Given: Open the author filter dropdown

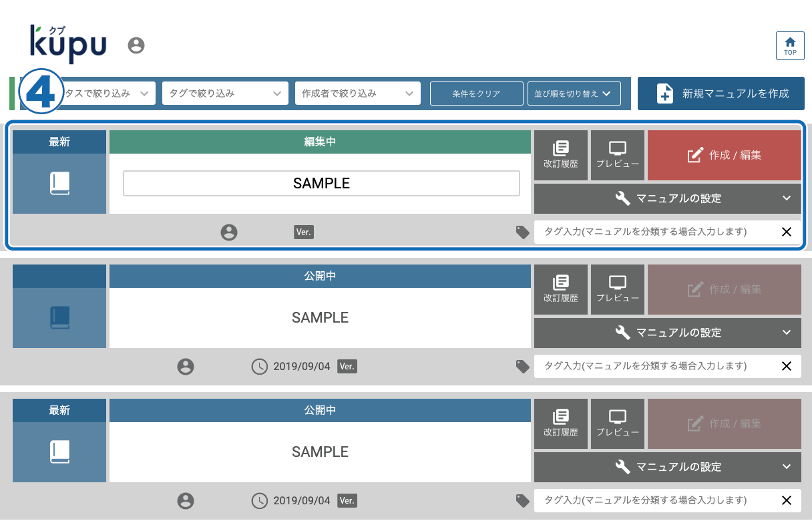Looking at the screenshot, I should pos(357,94).
